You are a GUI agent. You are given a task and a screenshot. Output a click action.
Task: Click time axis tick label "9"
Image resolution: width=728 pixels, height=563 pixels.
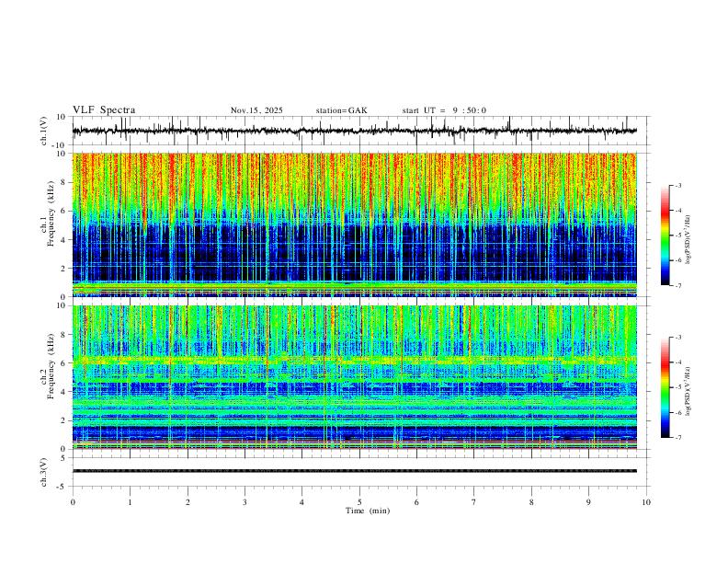588,502
